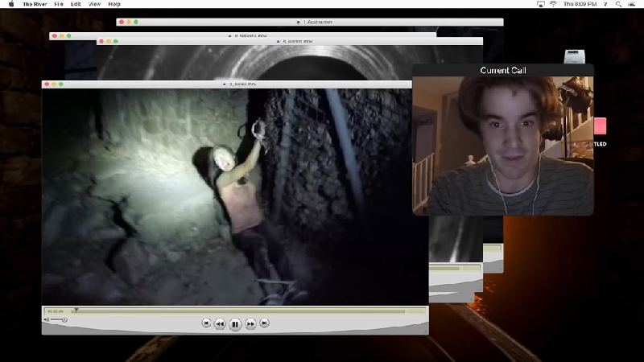Minimize the Agatha .mov video window
Viewport: 644px width, 362px height.
coord(129,23)
